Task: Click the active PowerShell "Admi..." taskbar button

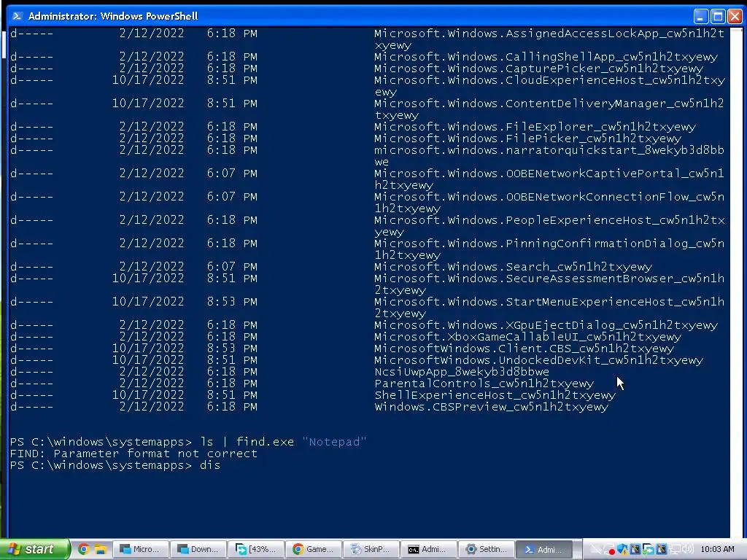Action: pyautogui.click(x=544, y=549)
